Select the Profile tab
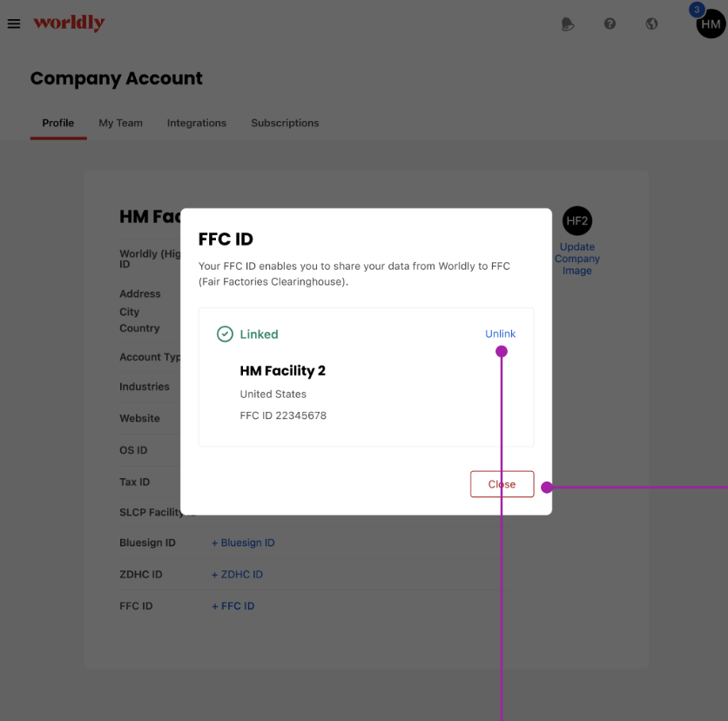 (58, 123)
